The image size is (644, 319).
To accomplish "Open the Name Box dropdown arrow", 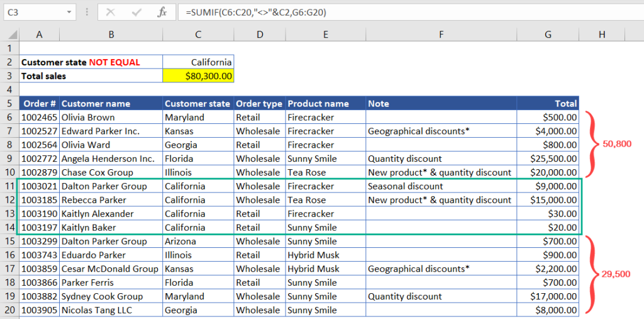I will [69, 13].
